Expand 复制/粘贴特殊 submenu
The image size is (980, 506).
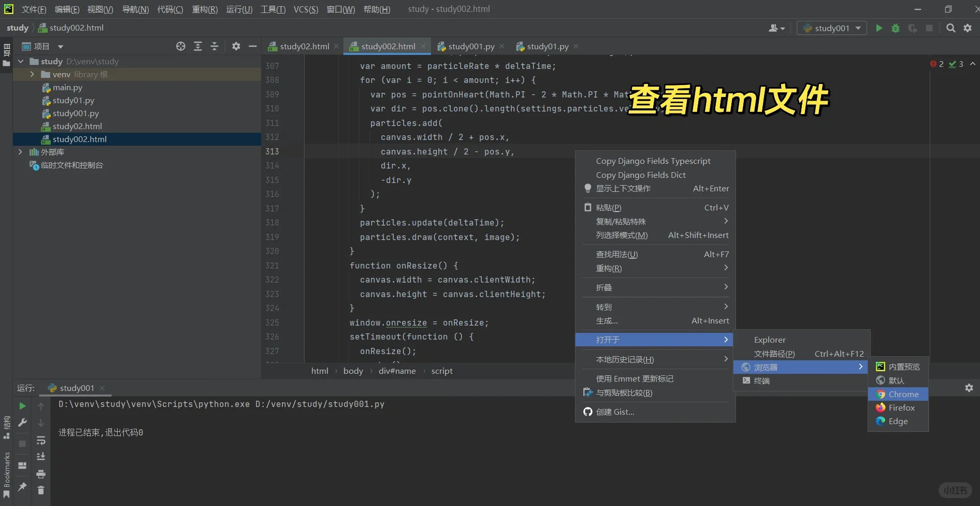point(655,221)
